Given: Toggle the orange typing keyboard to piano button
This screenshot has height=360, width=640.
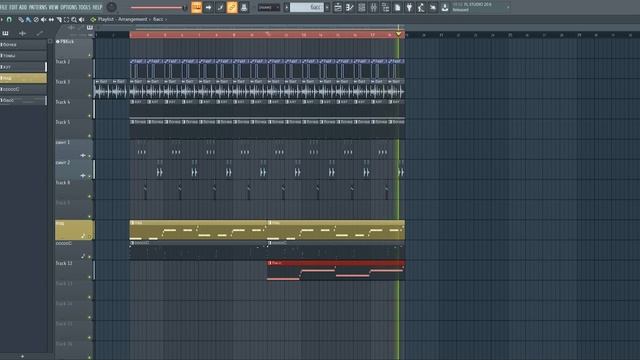Looking at the screenshot, I should coord(196,7).
